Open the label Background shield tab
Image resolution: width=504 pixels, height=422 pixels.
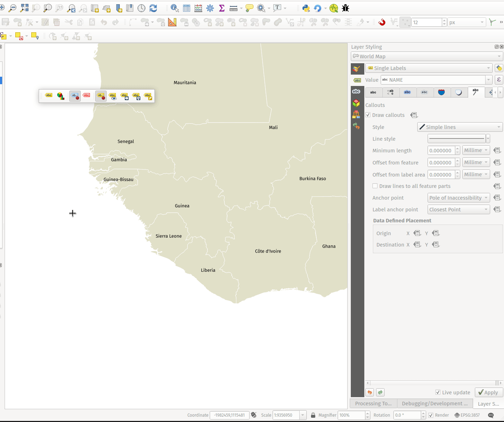click(x=441, y=92)
